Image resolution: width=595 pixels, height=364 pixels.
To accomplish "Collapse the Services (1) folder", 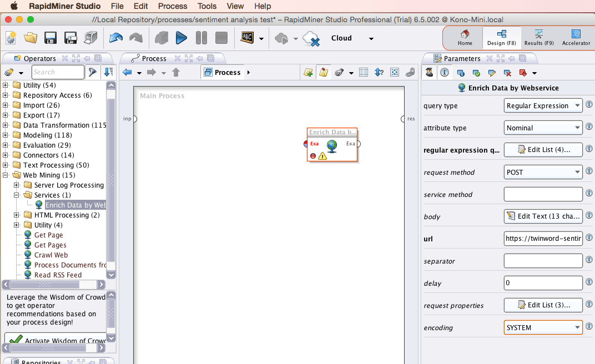I will pyautogui.click(x=16, y=195).
